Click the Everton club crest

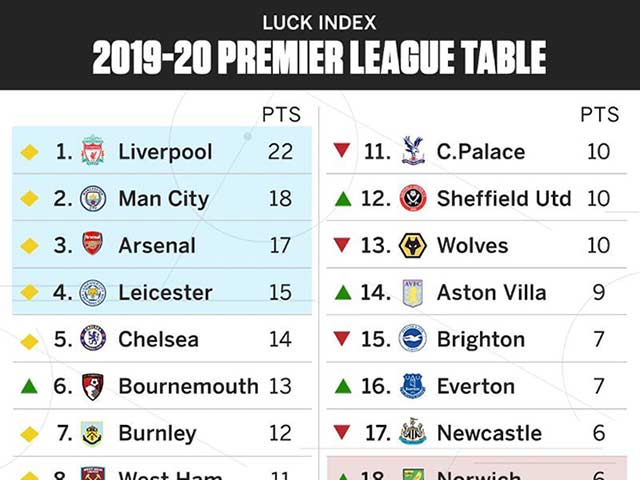pyautogui.click(x=412, y=386)
